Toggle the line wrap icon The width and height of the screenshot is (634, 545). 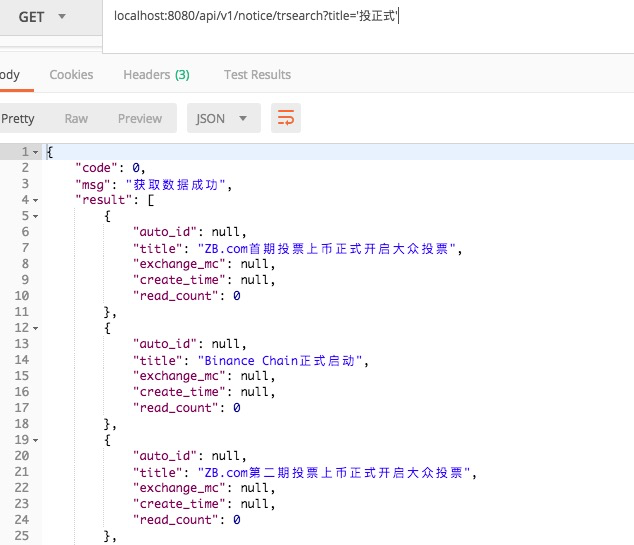(x=286, y=118)
